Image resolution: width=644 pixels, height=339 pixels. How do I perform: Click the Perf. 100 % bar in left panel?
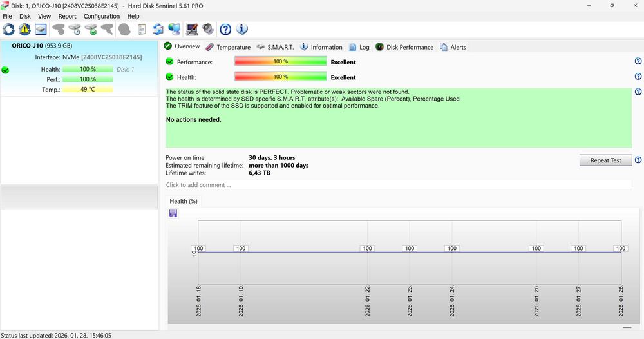click(88, 79)
